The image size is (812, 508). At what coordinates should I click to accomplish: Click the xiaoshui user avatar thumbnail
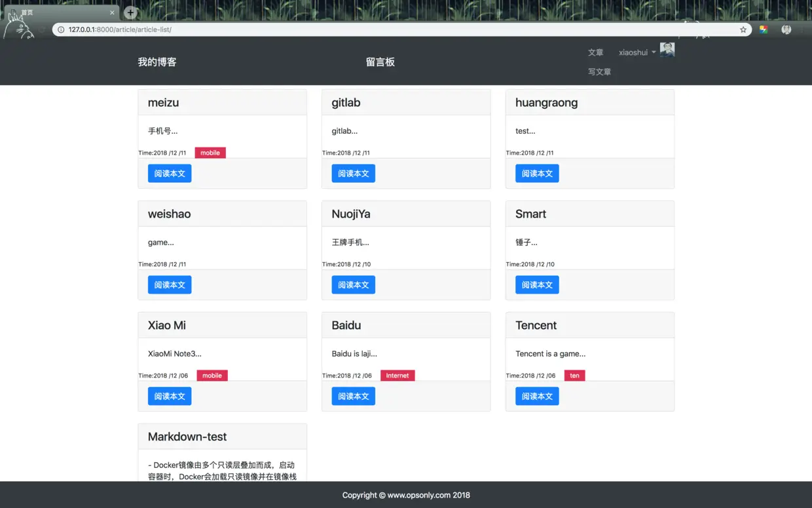point(667,50)
